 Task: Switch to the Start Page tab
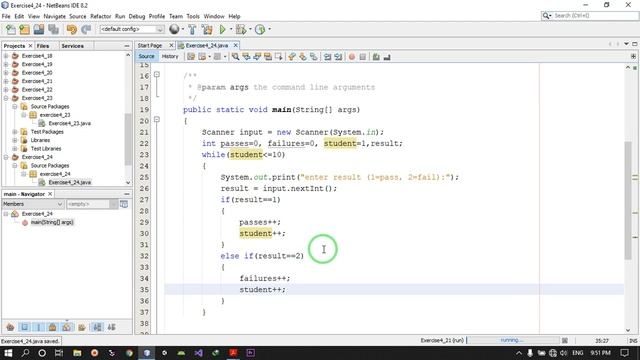point(150,45)
